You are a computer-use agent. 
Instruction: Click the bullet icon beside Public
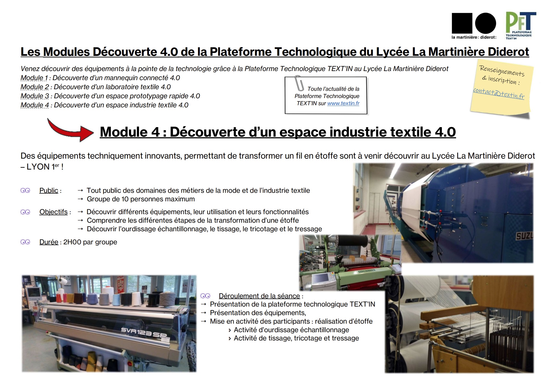25,190
